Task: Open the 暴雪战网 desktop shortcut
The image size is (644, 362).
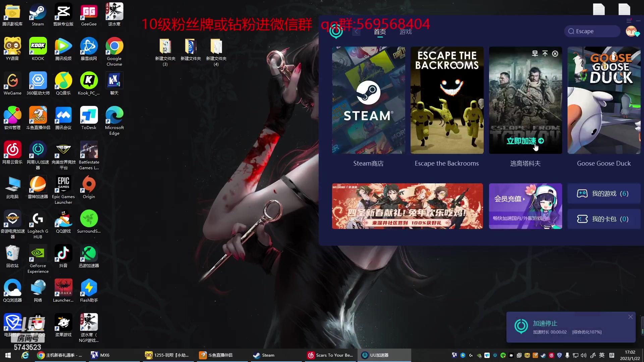Action: tap(89, 49)
